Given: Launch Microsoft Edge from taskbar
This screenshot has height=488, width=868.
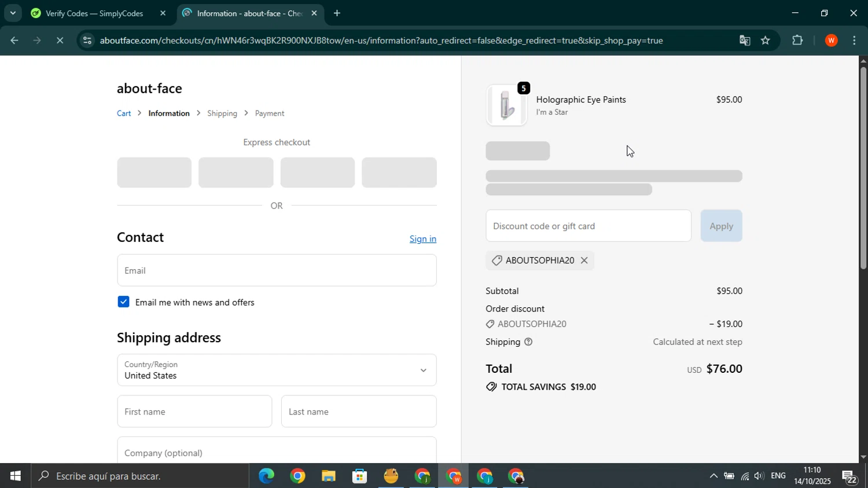Looking at the screenshot, I should coord(267,476).
